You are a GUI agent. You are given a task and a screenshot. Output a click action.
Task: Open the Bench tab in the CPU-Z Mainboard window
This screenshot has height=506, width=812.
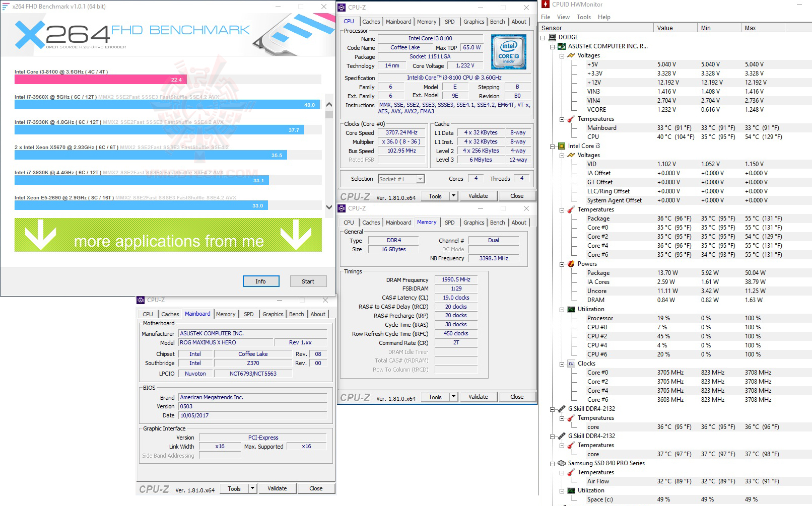pyautogui.click(x=297, y=314)
